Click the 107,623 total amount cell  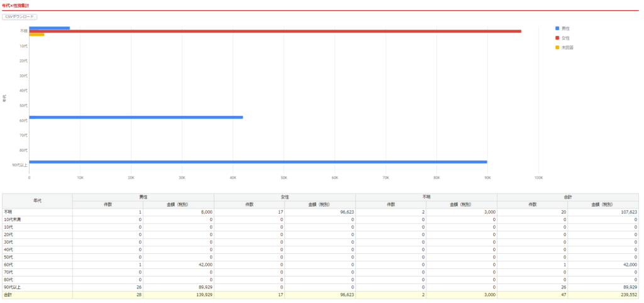603,212
